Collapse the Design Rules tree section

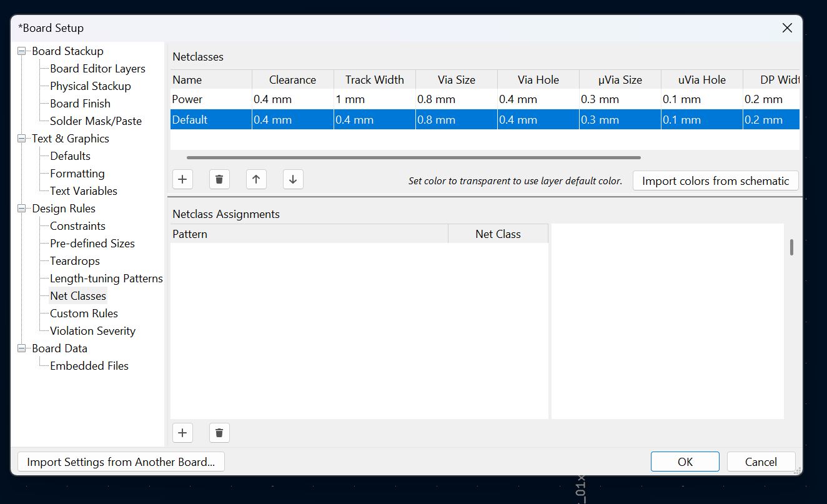click(20, 208)
